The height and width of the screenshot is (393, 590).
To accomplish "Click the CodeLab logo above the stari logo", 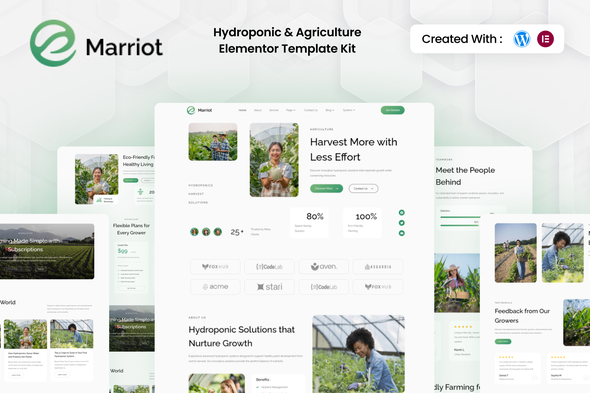I will click(269, 267).
